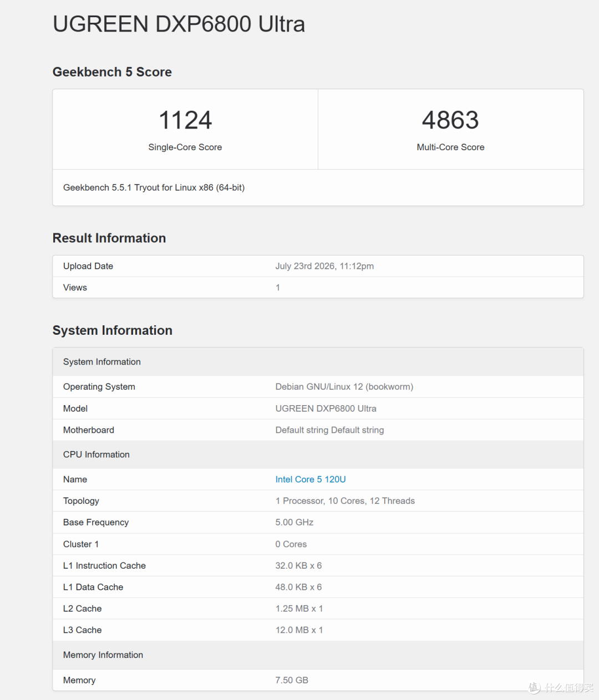Select the UGREEN DXP6800 Ultra page title

[179, 24]
